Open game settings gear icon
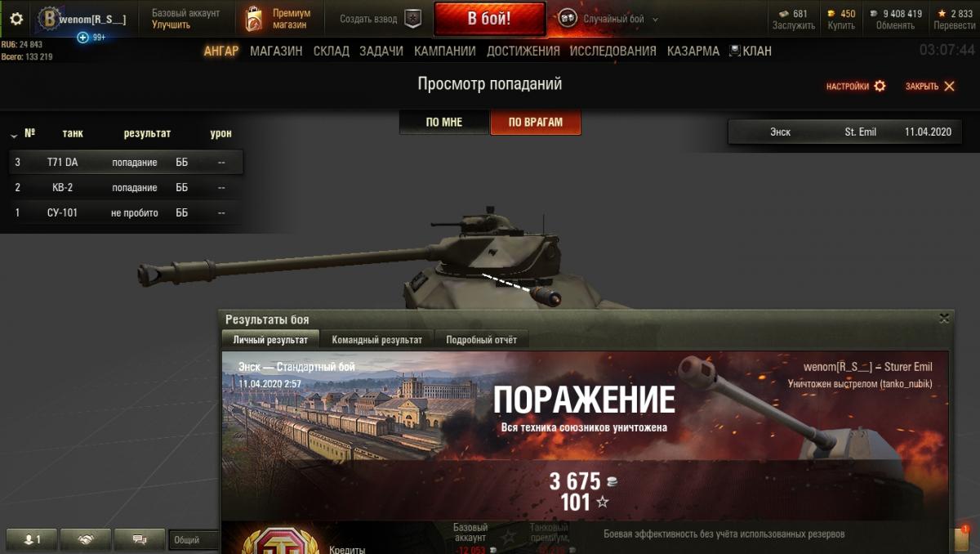 (x=16, y=19)
